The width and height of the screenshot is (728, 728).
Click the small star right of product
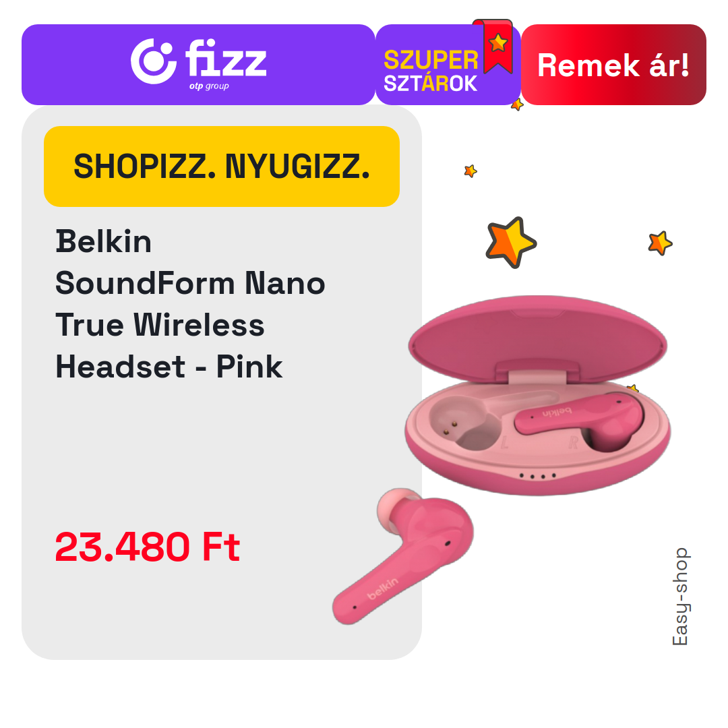coord(660,243)
